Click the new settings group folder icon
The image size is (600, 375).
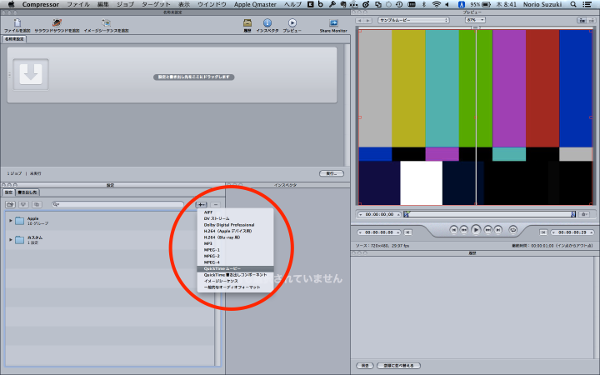pyautogui.click(x=10, y=205)
